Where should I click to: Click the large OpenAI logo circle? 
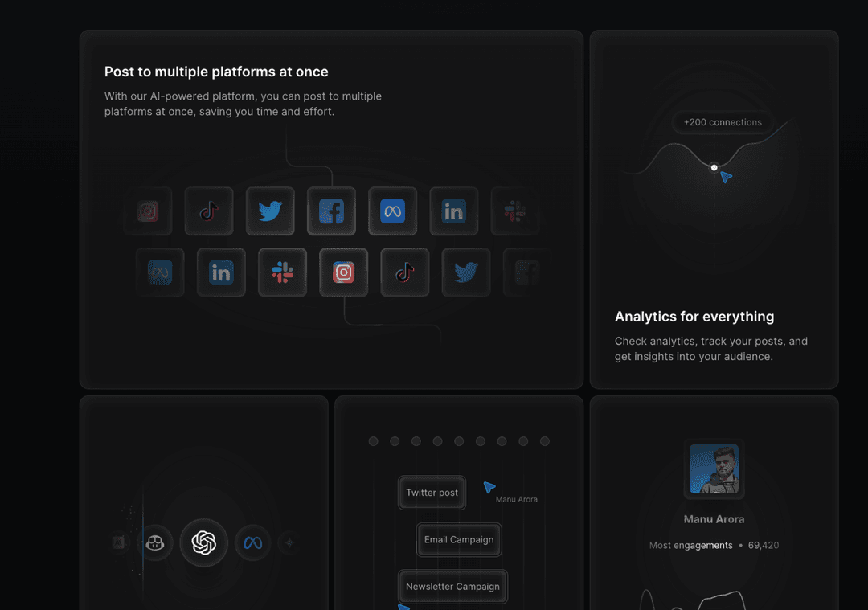point(203,542)
